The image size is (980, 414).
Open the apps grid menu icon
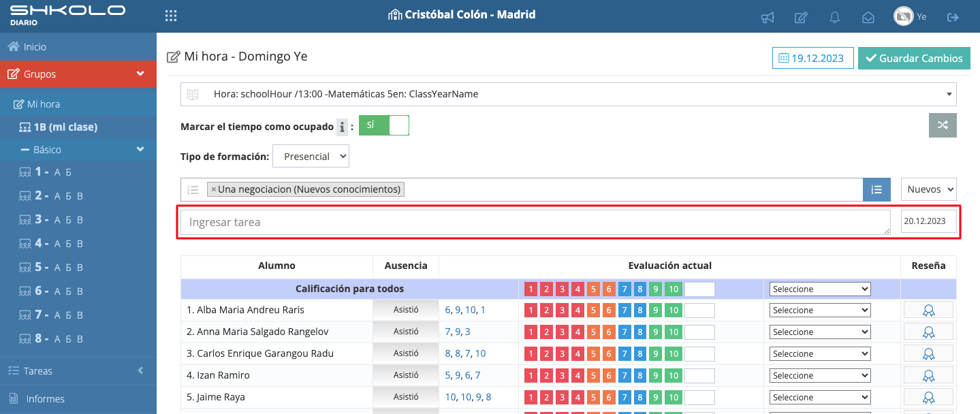click(x=171, y=16)
